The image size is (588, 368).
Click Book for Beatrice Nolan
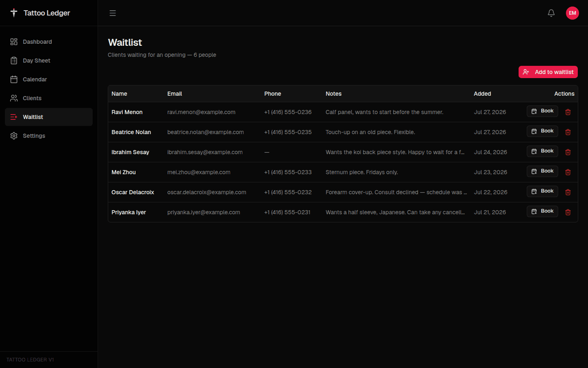coord(542,131)
